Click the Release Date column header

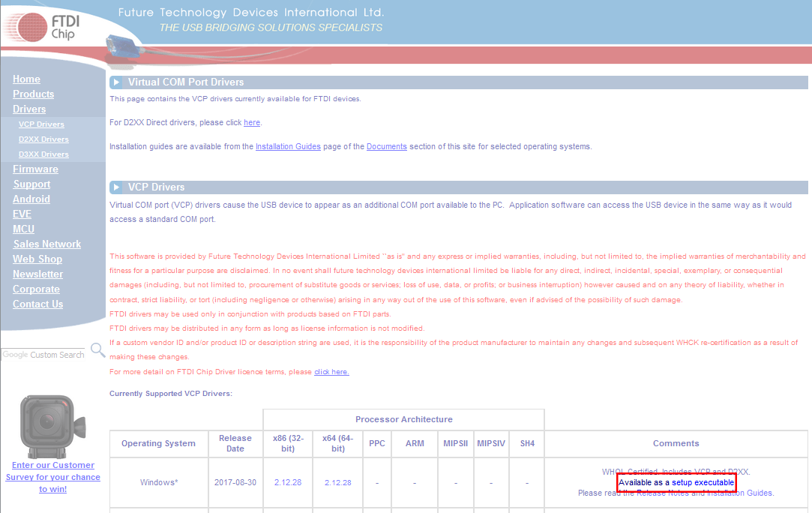tap(235, 443)
